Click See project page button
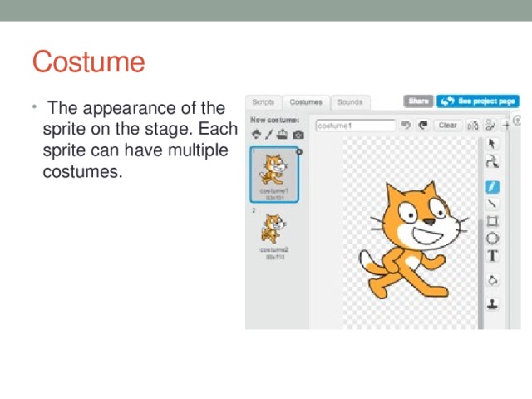The height and width of the screenshot is (399, 532). (478, 101)
